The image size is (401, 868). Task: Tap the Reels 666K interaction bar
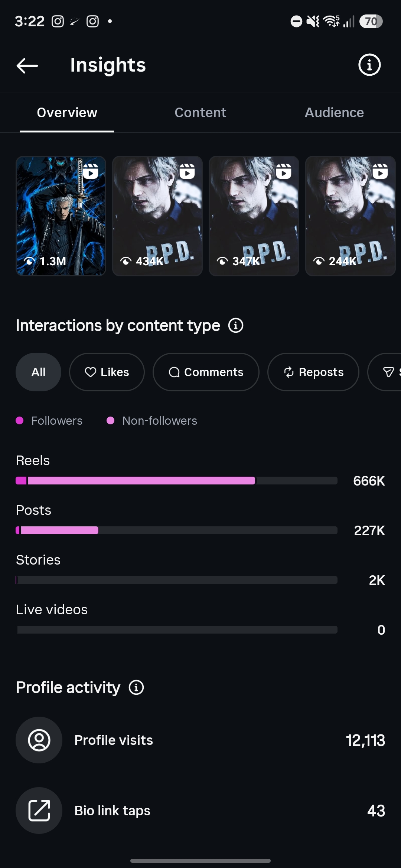click(176, 481)
